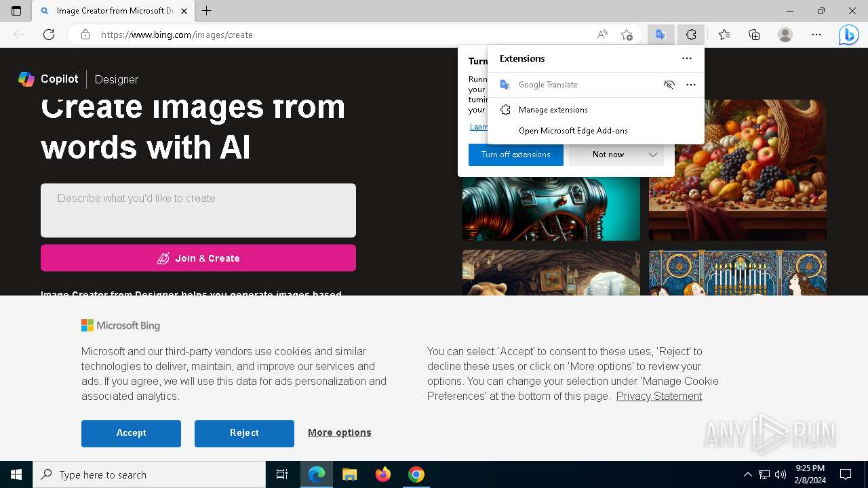Click the Edge taskbar icon
Image resolution: width=868 pixels, height=488 pixels.
coord(317,474)
